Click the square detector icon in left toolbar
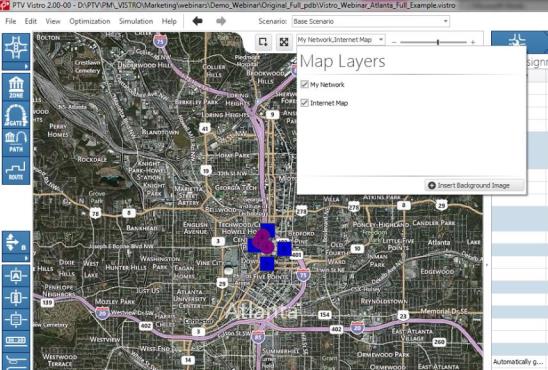The height and width of the screenshot is (370, 548). (x=16, y=319)
